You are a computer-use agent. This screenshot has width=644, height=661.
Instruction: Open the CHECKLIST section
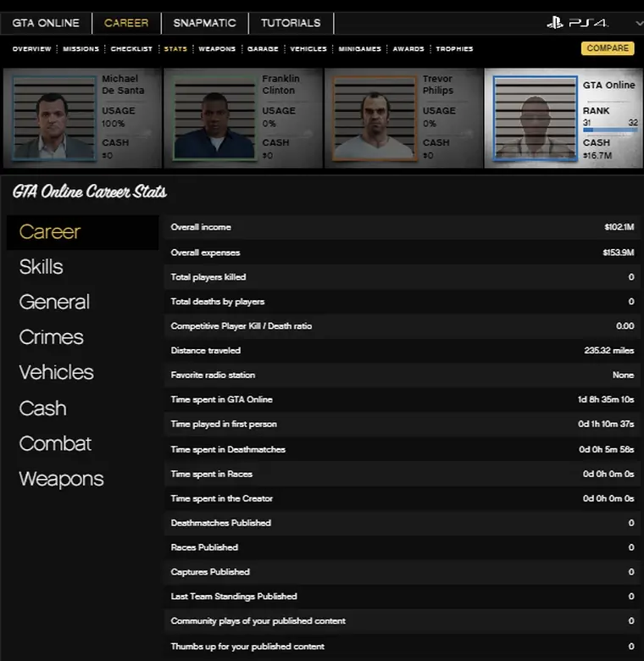point(131,49)
